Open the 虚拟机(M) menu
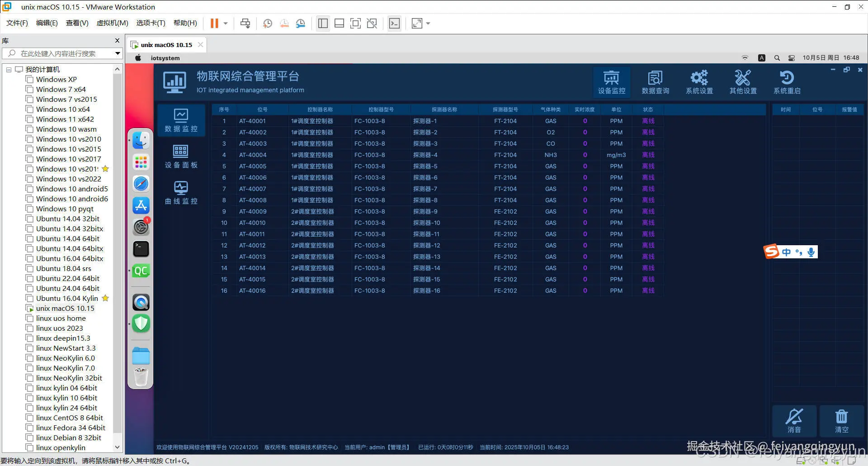 113,23
